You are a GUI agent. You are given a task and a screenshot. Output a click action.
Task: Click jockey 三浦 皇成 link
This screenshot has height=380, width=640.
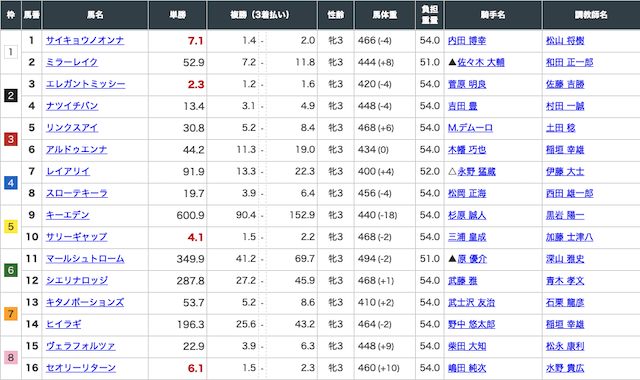467,237
